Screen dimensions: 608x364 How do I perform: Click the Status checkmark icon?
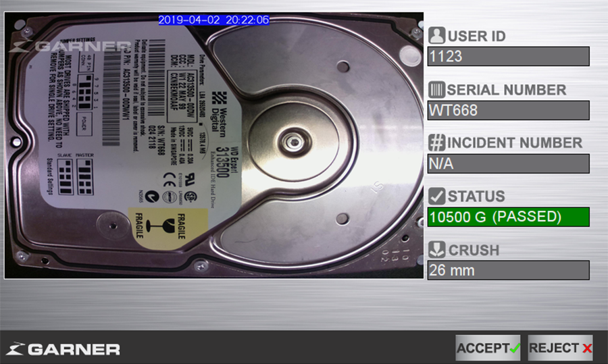click(436, 197)
